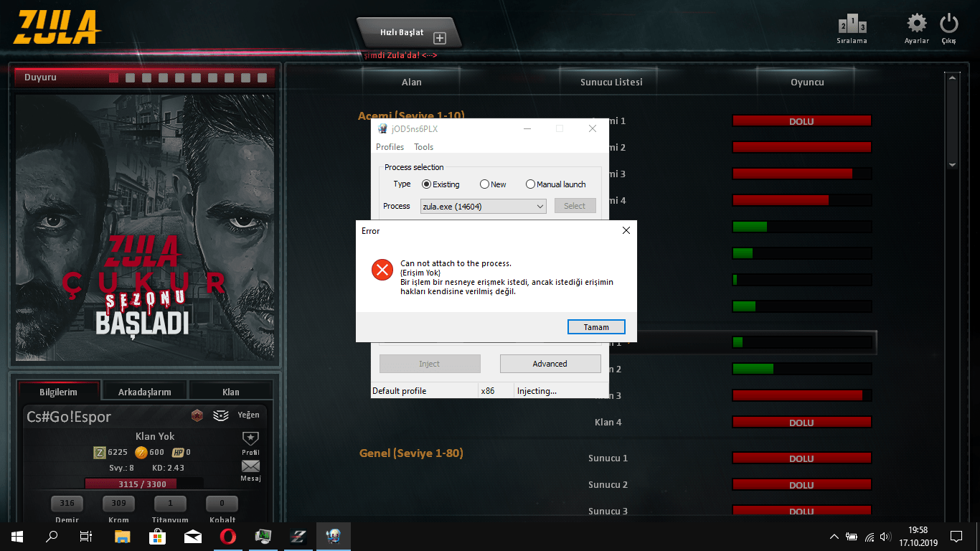Click the Advanced button
The width and height of the screenshot is (980, 551).
click(550, 364)
